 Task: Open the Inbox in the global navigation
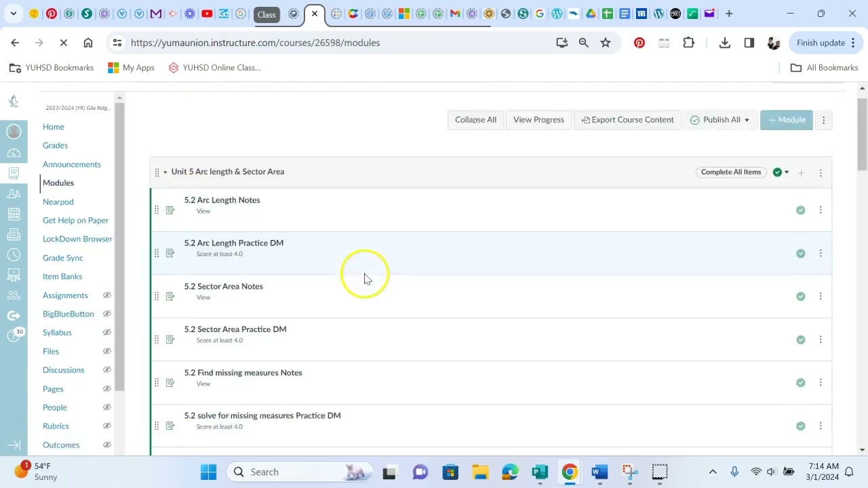(x=14, y=235)
